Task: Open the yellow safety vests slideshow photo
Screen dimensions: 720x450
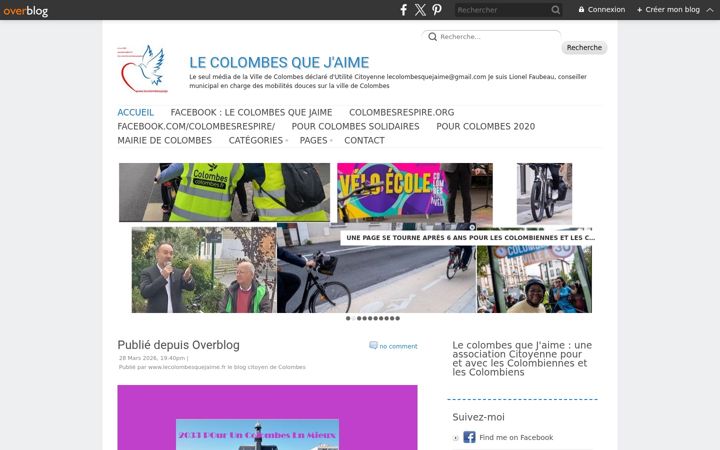Action: (x=224, y=192)
